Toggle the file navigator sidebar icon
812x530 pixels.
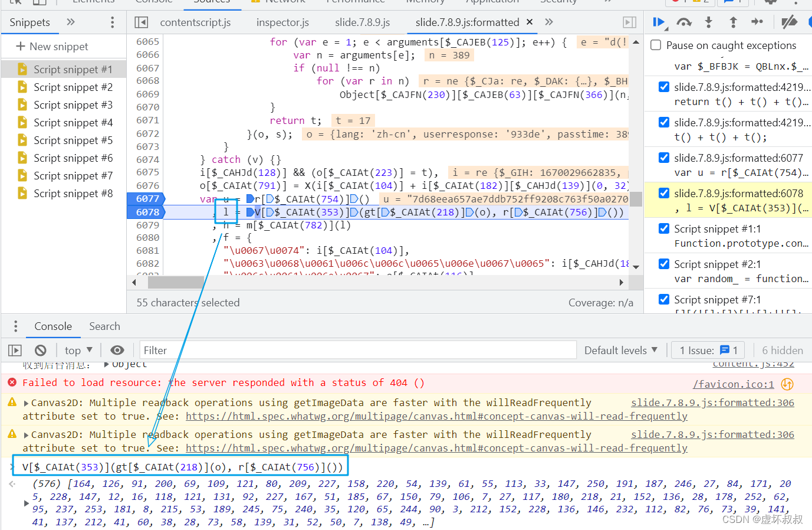click(x=142, y=22)
